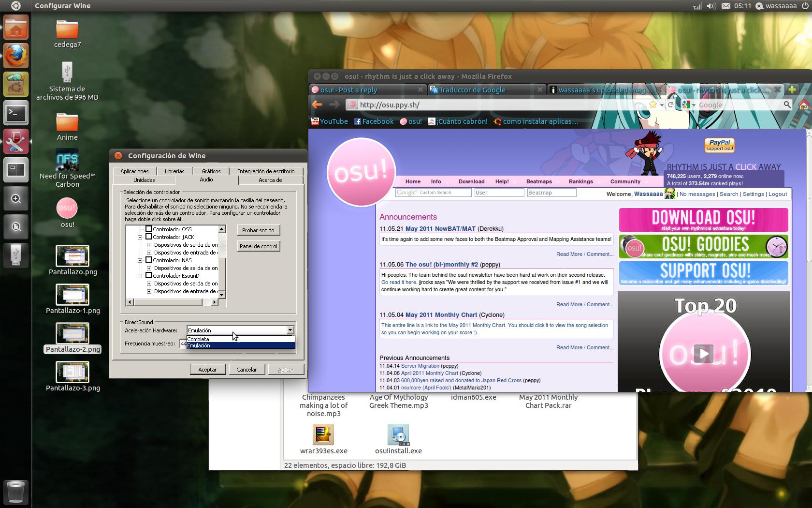Viewport: 812px width, 508px height.
Task: Check the Controlador EsounD checkbox
Action: (149, 275)
